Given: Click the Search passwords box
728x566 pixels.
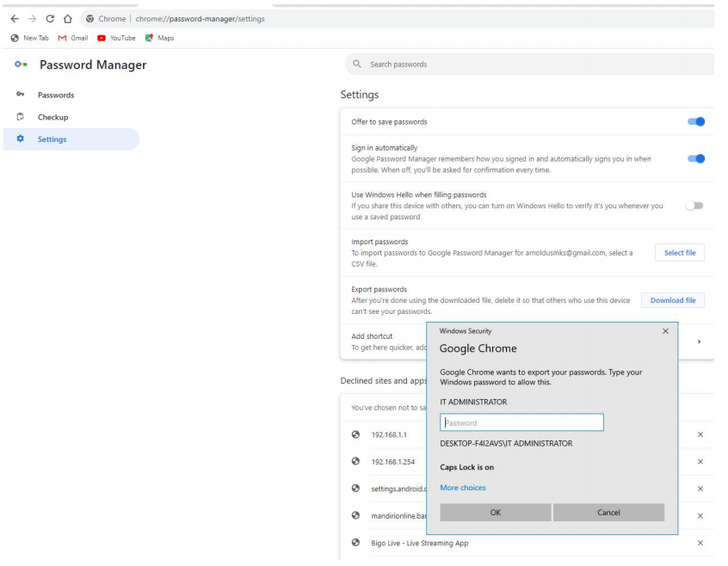Looking at the screenshot, I should (530, 64).
